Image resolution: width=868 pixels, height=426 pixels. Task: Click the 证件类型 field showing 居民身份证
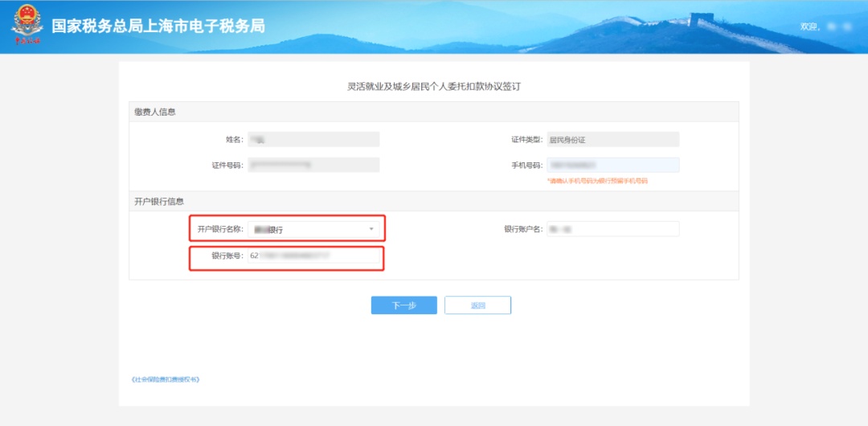pyautogui.click(x=612, y=139)
